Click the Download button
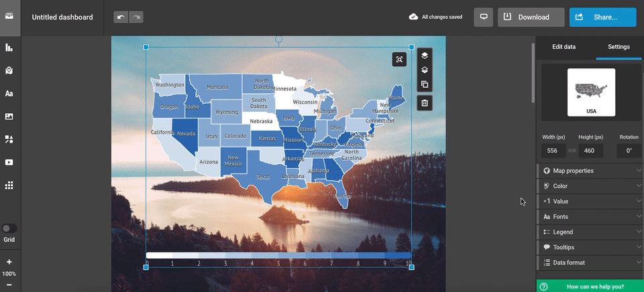The image size is (644, 292). (531, 17)
